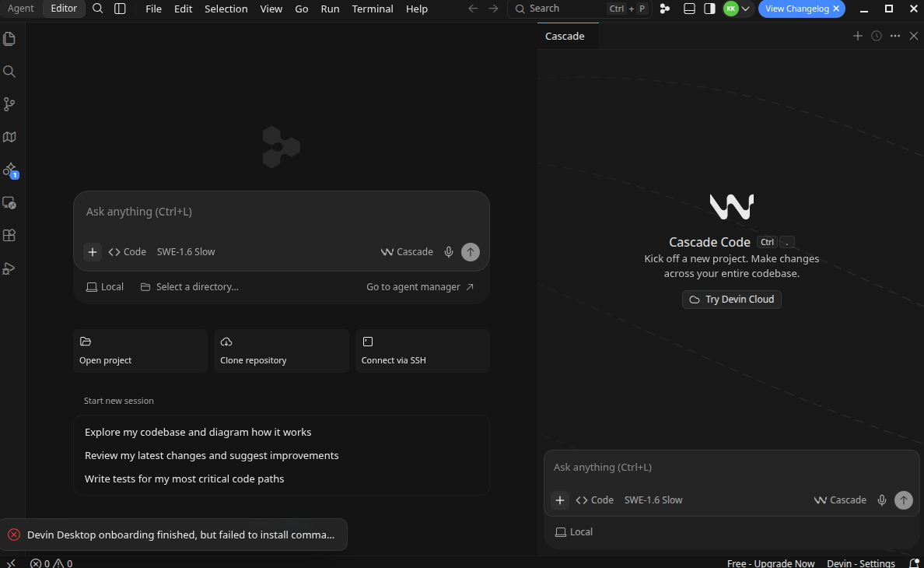Toggle the sidebar layout icon near Editor
This screenshot has width=924, height=568.
(120, 9)
